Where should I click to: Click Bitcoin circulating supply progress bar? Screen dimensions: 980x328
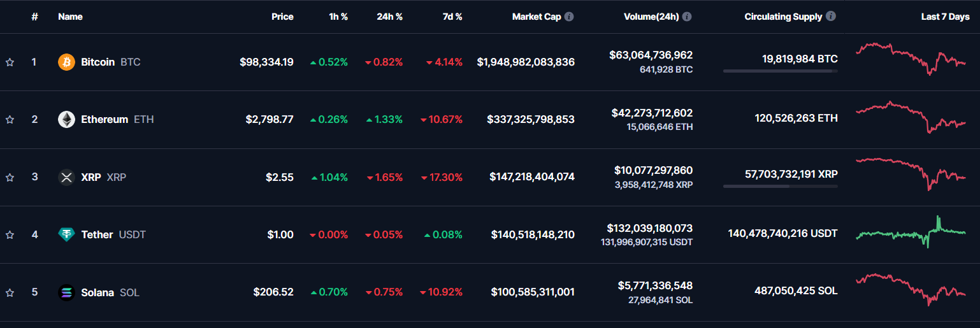click(781, 71)
